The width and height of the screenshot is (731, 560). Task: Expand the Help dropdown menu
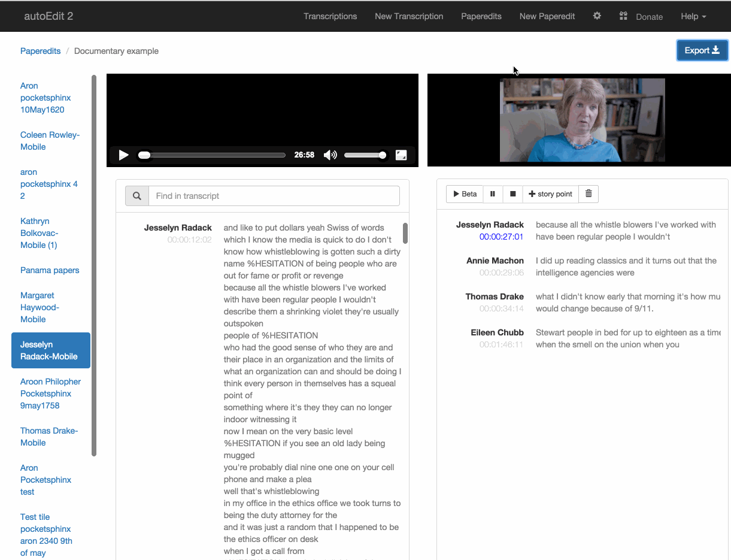[693, 16]
